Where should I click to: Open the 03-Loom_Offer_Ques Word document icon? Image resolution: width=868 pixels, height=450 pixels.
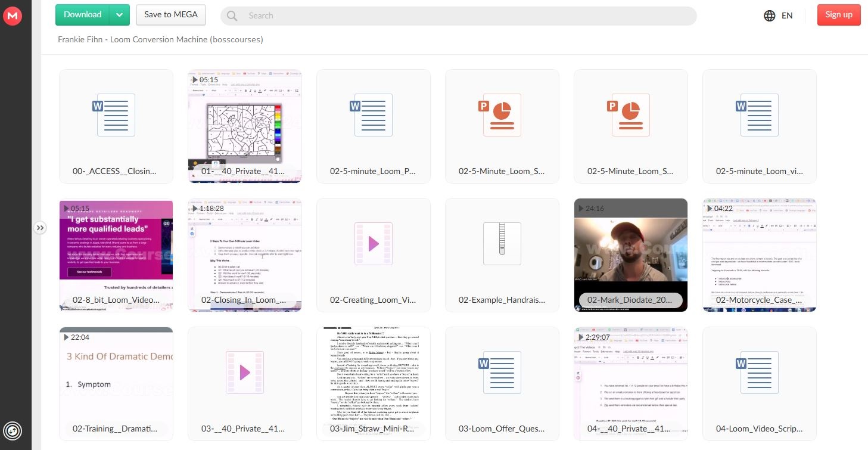point(502,372)
